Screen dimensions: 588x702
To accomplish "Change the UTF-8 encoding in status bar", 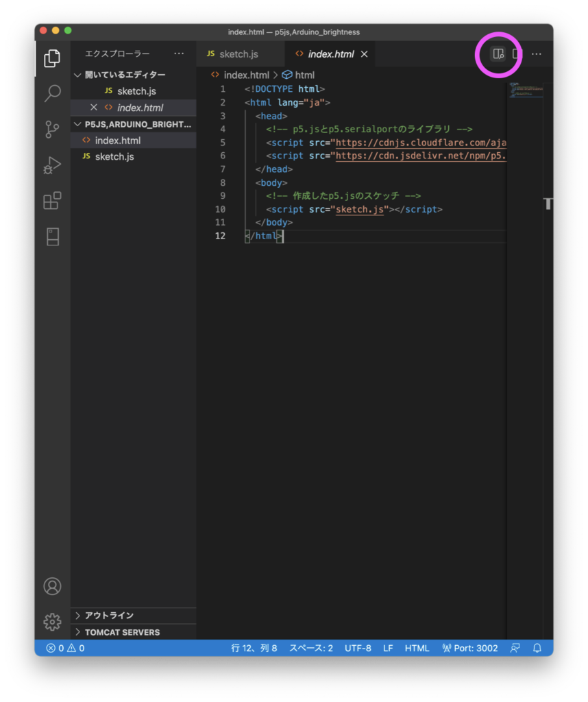I will [x=358, y=647].
